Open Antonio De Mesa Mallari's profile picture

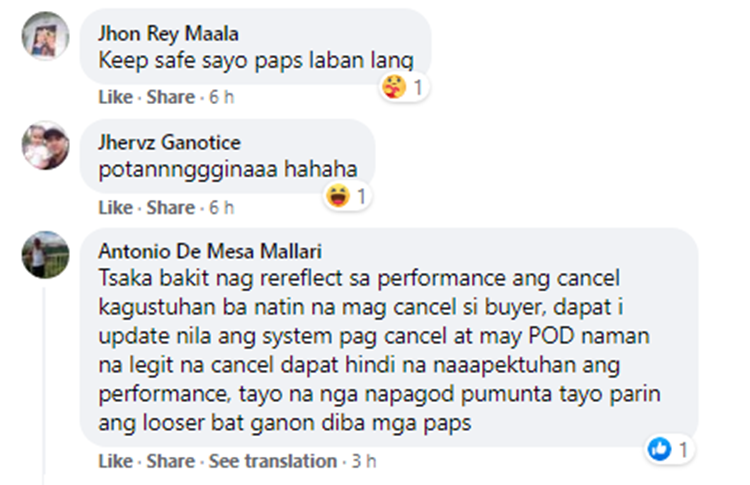coord(46,255)
